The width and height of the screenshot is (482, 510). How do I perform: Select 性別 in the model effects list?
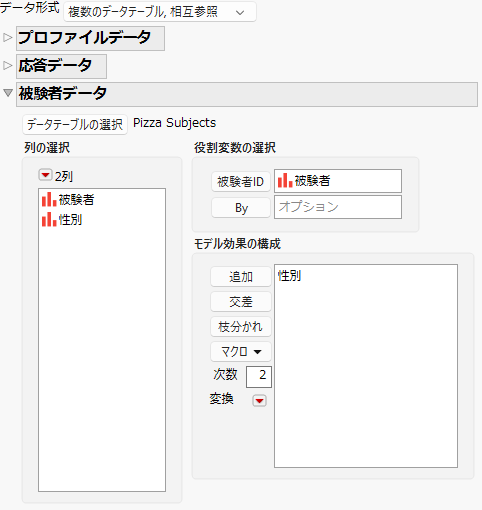(289, 276)
